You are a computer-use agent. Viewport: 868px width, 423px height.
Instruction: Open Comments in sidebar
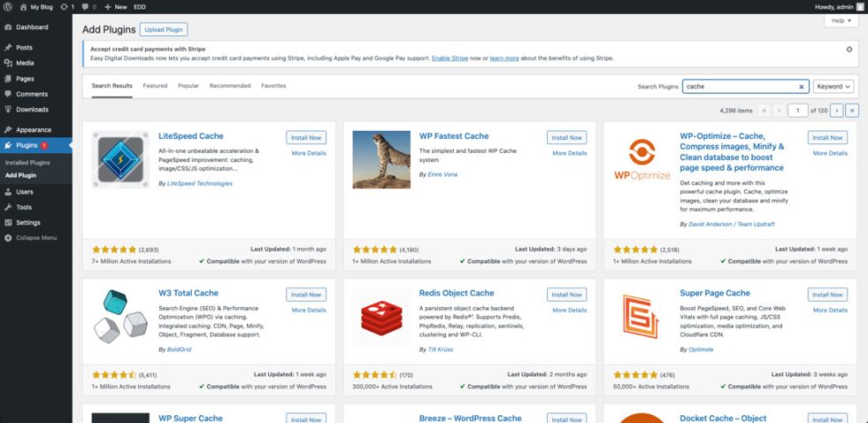coord(33,94)
